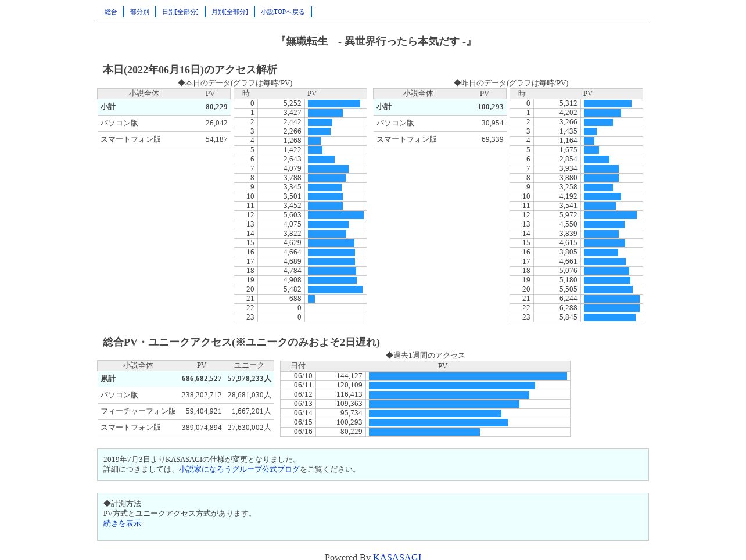The width and height of the screenshot is (746, 560).
Task: Select today's パソコン版 value 26,042
Action: point(216,123)
